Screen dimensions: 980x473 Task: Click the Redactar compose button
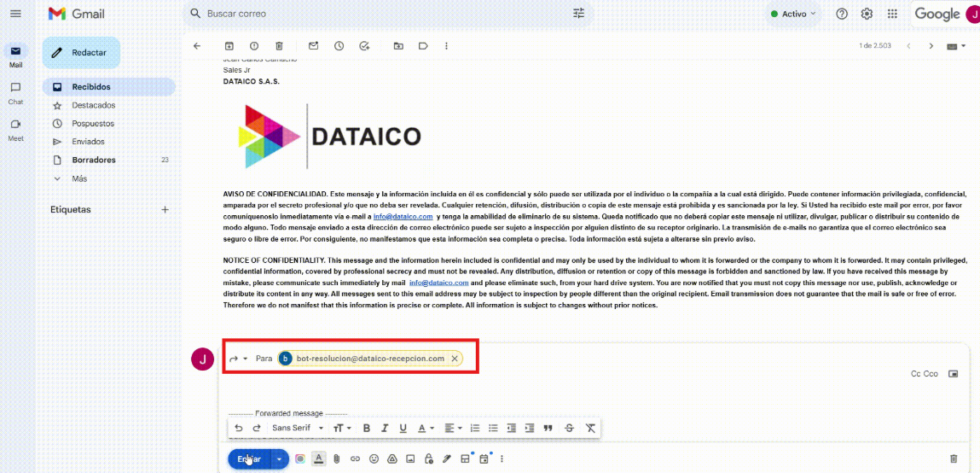click(81, 53)
